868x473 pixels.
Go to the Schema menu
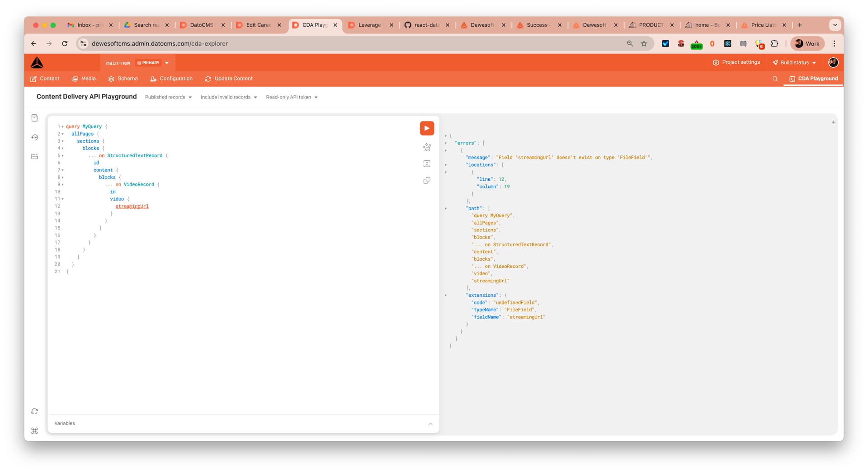click(123, 79)
